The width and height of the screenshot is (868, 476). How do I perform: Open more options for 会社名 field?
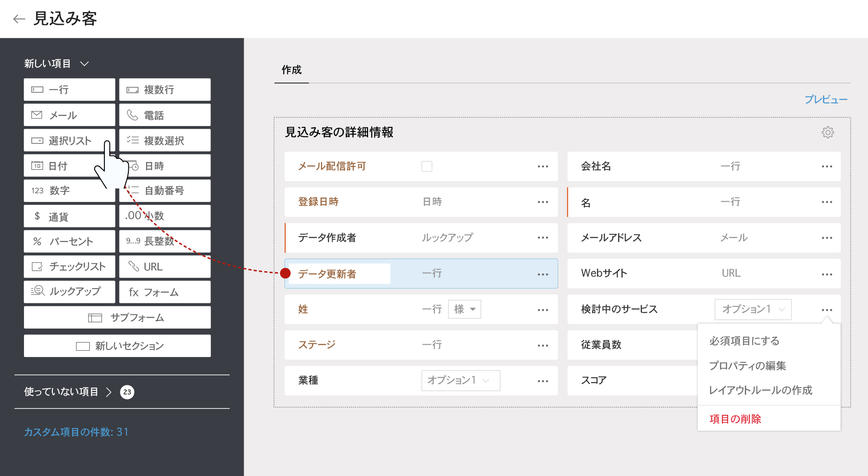pos(827,167)
